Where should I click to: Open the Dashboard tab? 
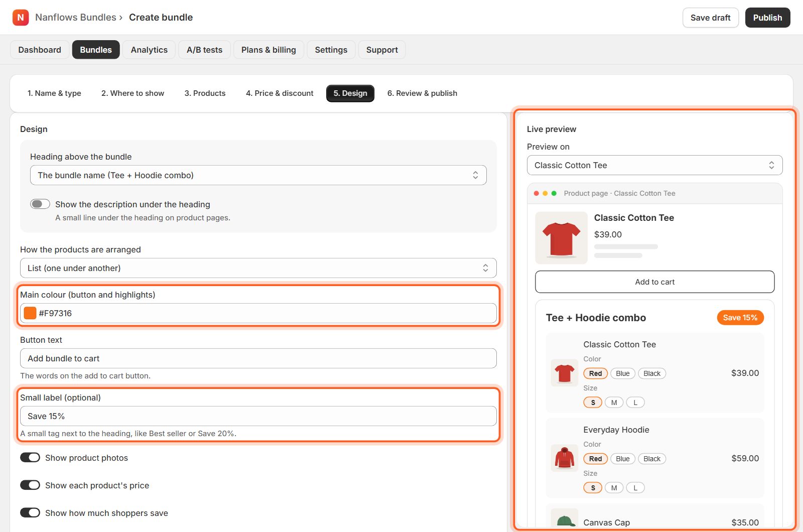click(x=40, y=50)
